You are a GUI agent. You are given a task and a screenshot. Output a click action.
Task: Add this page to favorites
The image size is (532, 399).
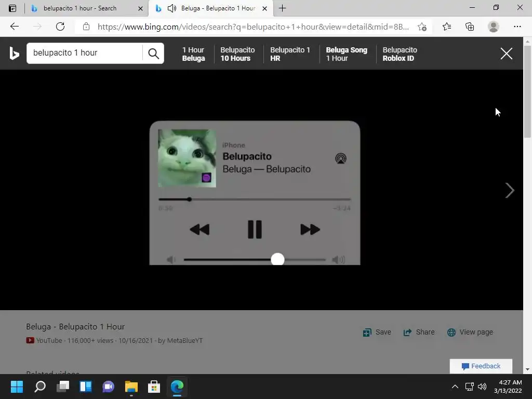422,26
